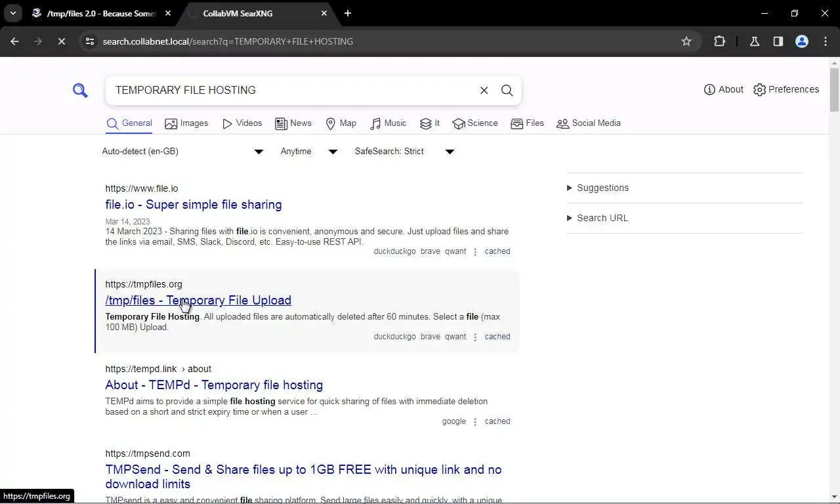Click the SearXNG magnifier logo

tap(80, 91)
